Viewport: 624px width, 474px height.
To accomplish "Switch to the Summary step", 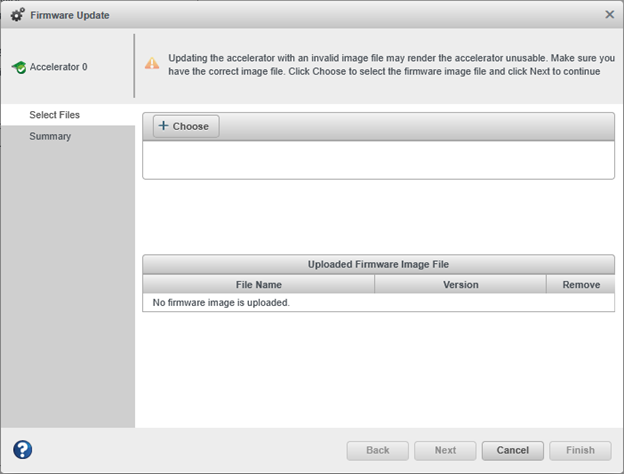I will [x=50, y=136].
